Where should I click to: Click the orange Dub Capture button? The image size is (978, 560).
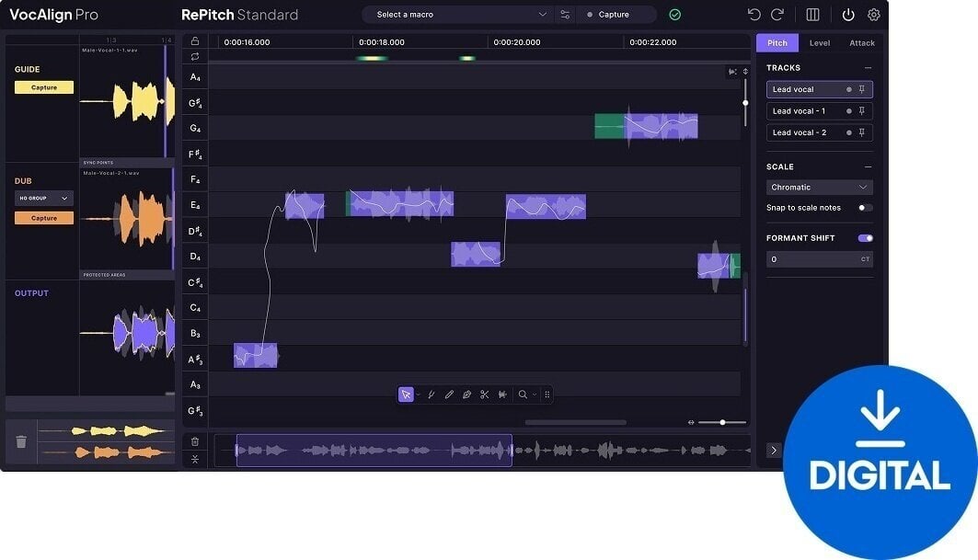click(x=43, y=218)
